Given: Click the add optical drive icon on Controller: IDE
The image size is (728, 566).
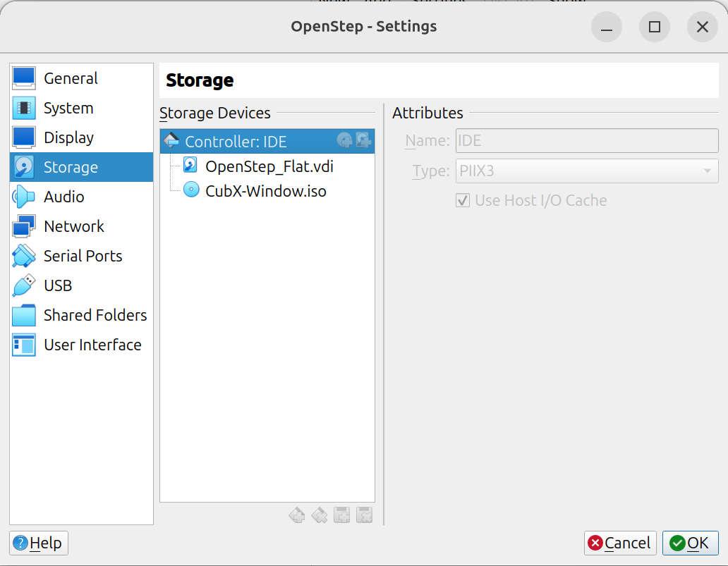Looking at the screenshot, I should pos(344,141).
